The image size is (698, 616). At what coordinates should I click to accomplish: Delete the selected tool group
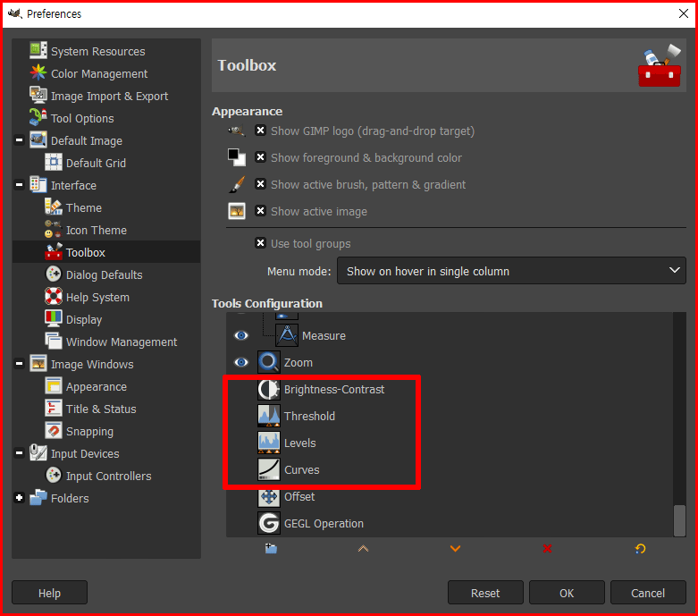click(x=548, y=548)
